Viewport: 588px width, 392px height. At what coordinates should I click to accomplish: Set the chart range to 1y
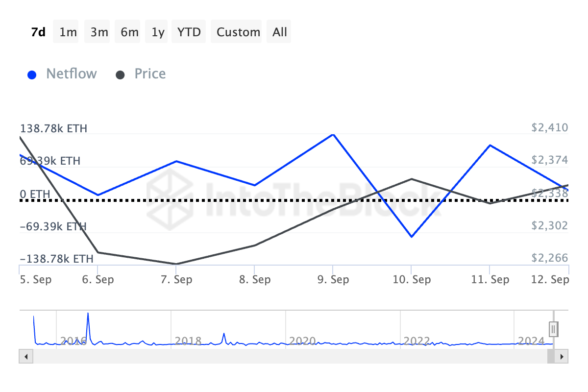tap(158, 32)
